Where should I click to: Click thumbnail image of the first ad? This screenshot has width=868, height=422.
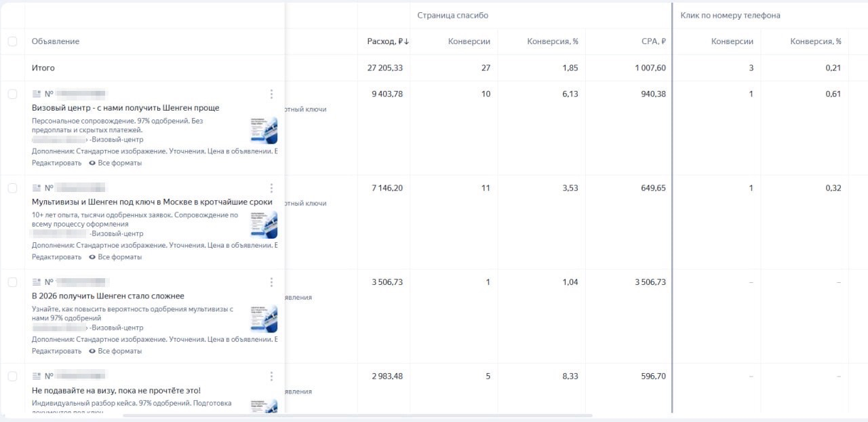264,130
